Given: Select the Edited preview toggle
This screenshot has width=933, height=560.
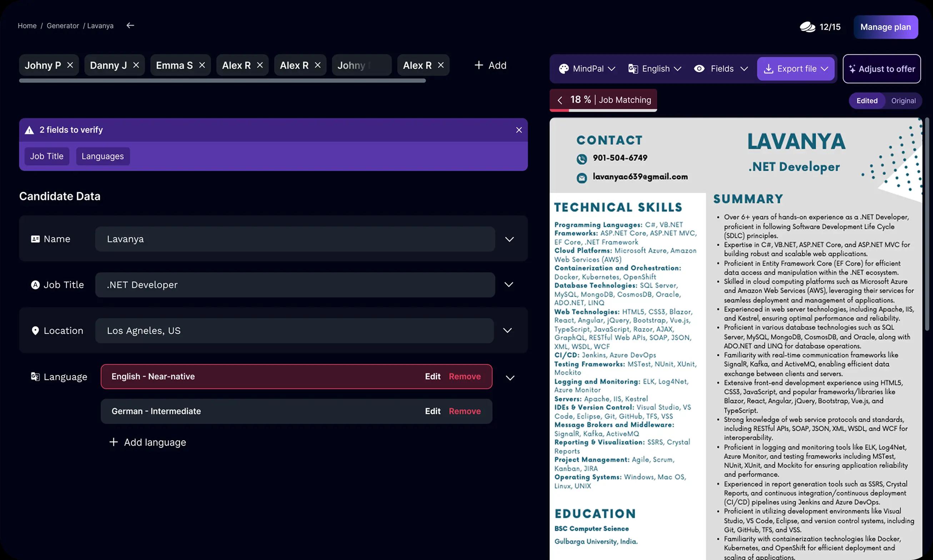Looking at the screenshot, I should [867, 101].
